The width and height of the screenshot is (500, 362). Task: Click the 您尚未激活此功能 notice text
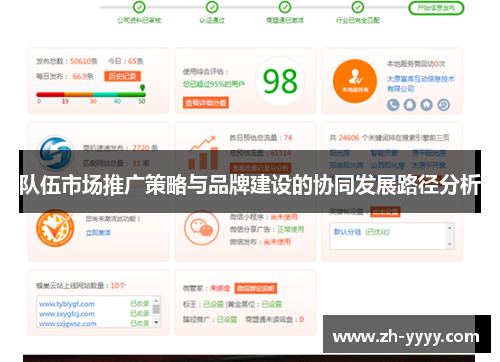coord(113,219)
